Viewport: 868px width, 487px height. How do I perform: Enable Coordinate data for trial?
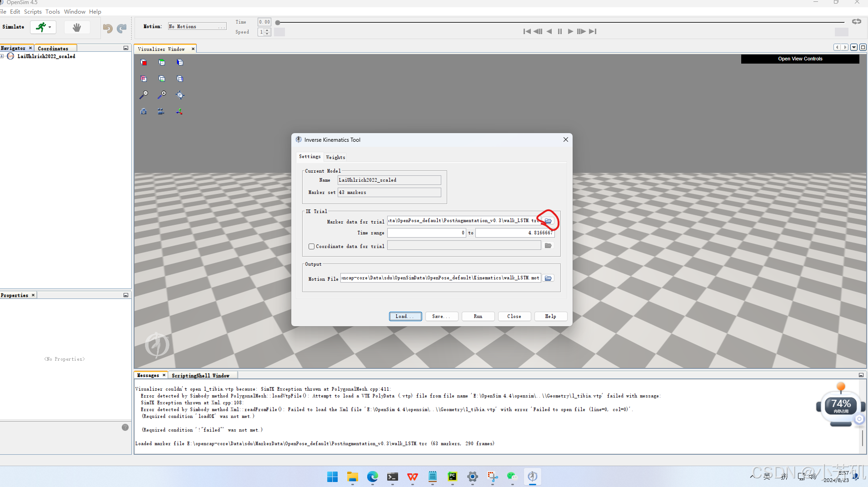(311, 246)
